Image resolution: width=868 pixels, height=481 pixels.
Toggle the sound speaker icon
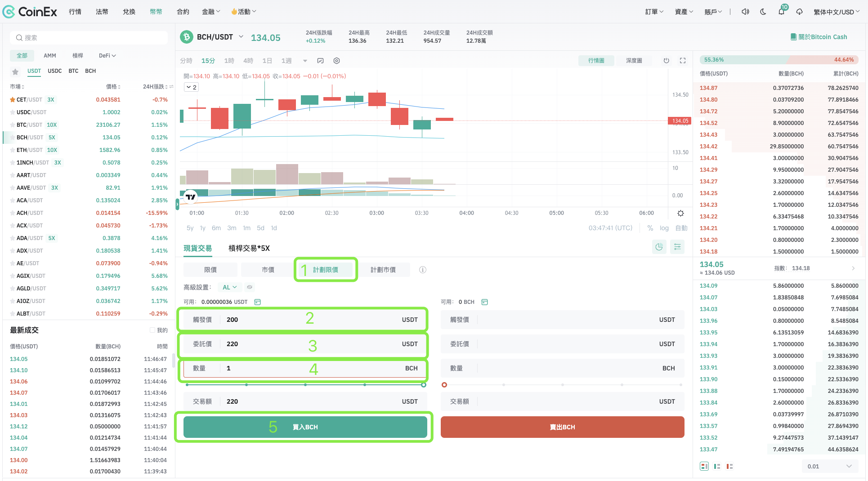click(745, 12)
